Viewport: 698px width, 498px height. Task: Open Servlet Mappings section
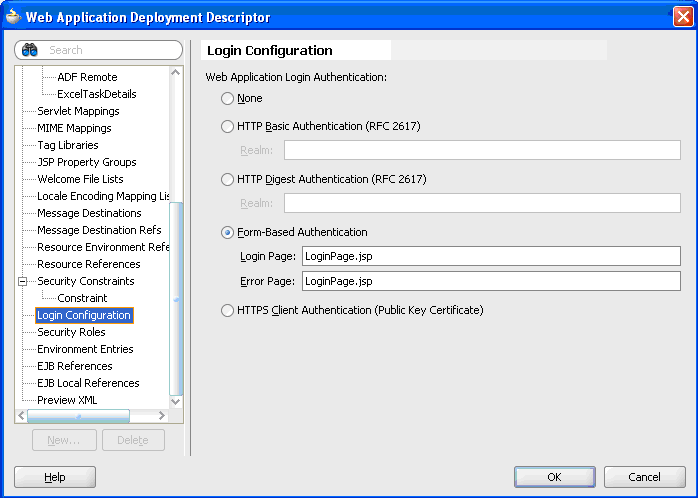pyautogui.click(x=78, y=111)
